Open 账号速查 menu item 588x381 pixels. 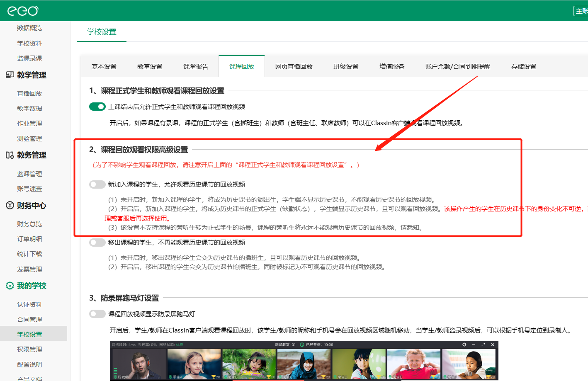tap(29, 189)
